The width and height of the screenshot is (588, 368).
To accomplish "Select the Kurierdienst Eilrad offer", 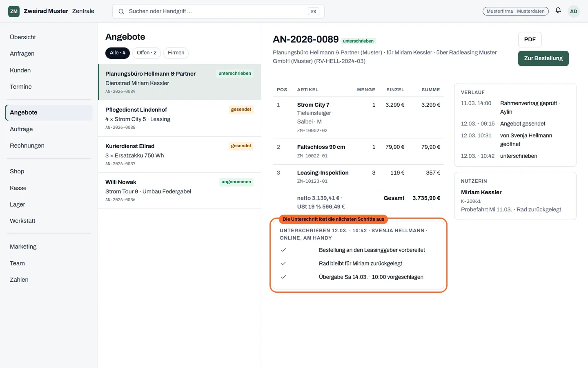I will click(x=180, y=155).
